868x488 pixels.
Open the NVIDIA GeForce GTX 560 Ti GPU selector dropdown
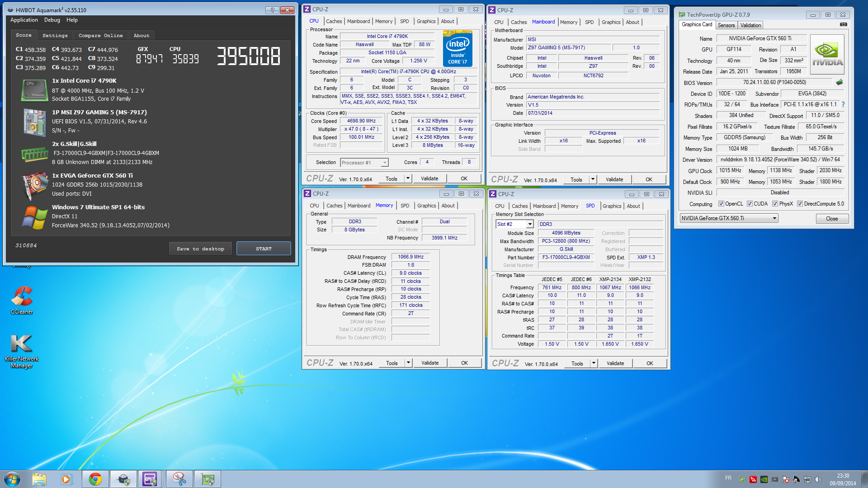tap(729, 218)
